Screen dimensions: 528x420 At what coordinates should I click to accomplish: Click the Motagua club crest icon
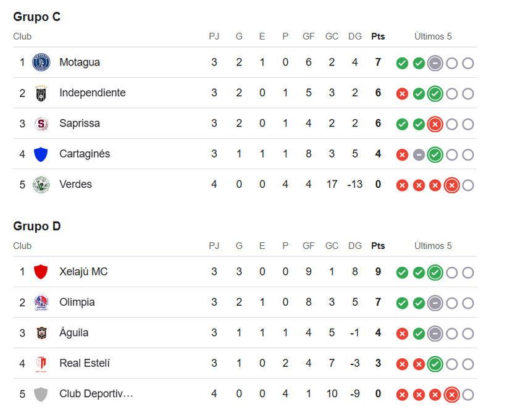click(41, 62)
